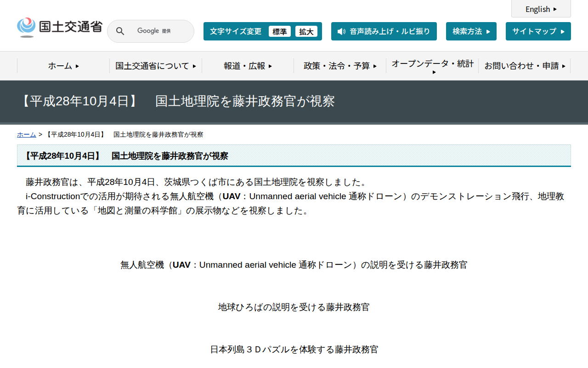Image resolution: width=588 pixels, height=368 pixels.
Task: Click the 国土交通省 logo icon
Action: [x=27, y=27]
